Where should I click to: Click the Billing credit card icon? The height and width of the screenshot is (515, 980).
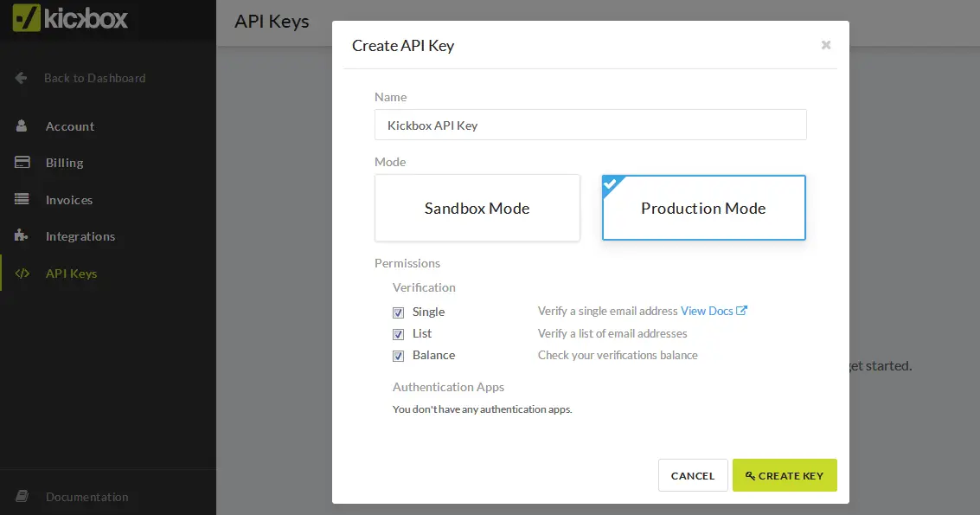(x=22, y=163)
